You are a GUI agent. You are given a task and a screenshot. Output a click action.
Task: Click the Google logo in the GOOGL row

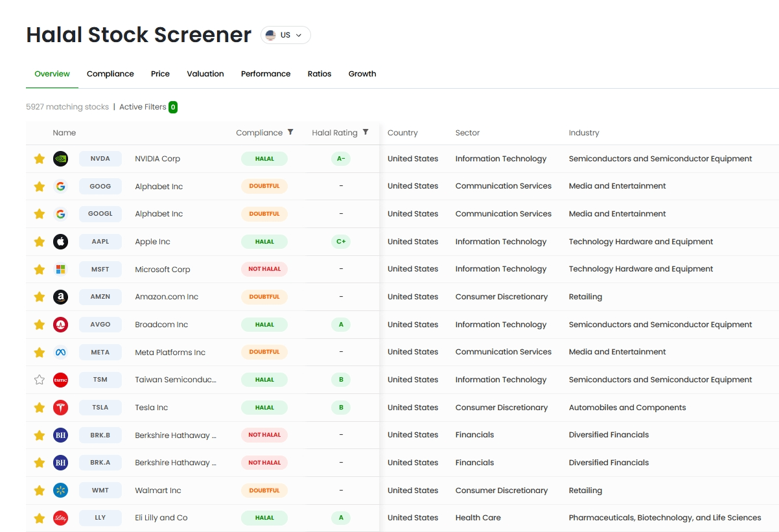60,214
